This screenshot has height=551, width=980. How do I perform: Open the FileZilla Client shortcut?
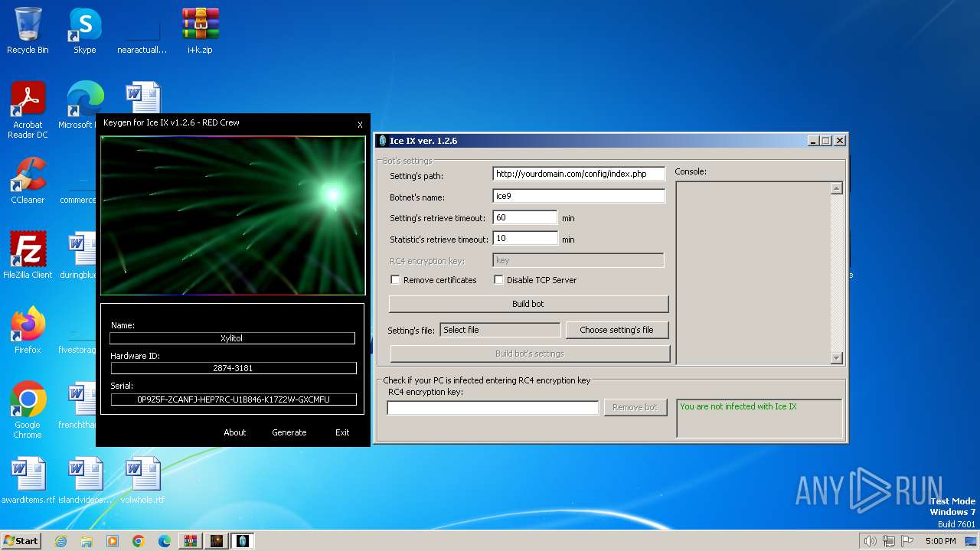tap(28, 256)
